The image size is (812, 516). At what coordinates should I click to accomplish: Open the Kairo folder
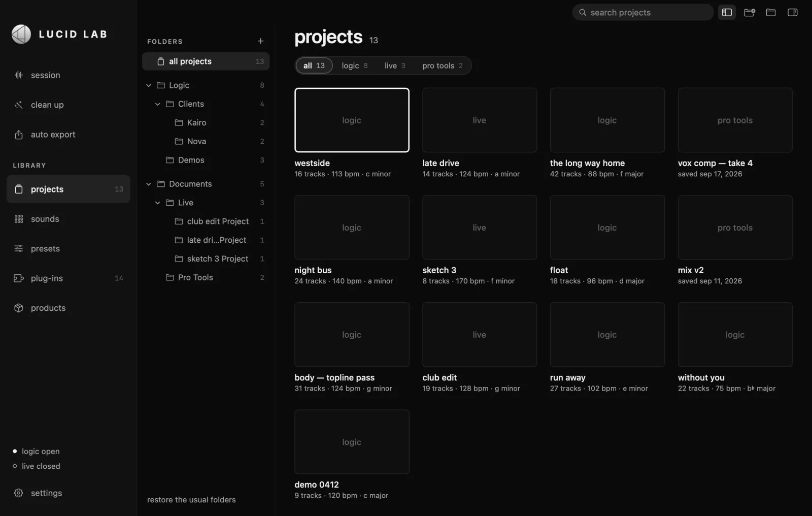tap(206, 123)
